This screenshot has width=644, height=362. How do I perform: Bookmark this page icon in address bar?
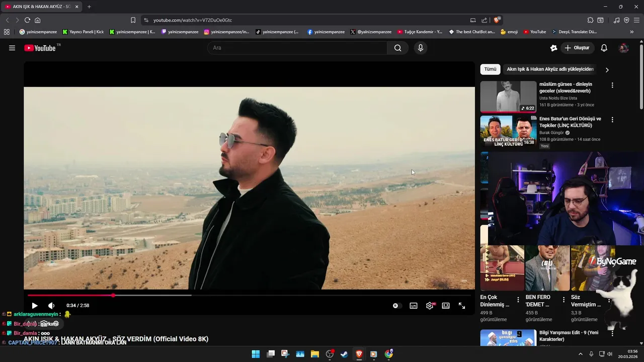[x=133, y=20]
